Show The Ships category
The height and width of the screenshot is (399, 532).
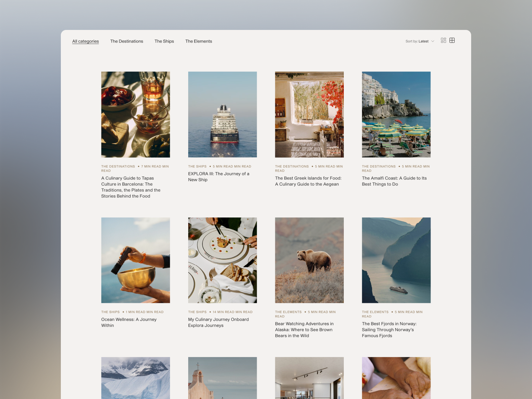164,41
